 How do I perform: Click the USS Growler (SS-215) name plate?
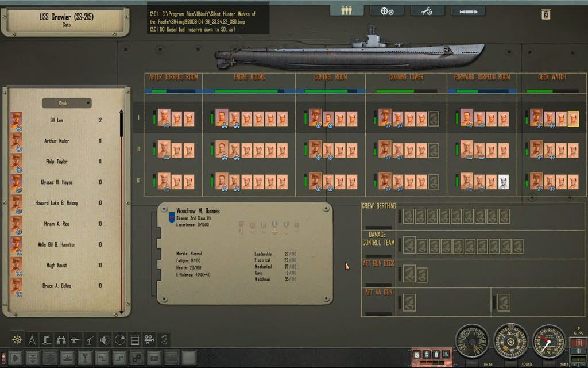(x=66, y=21)
